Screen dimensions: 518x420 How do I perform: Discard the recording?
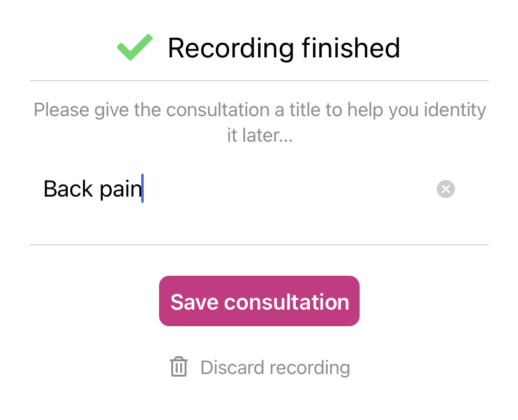click(x=260, y=367)
